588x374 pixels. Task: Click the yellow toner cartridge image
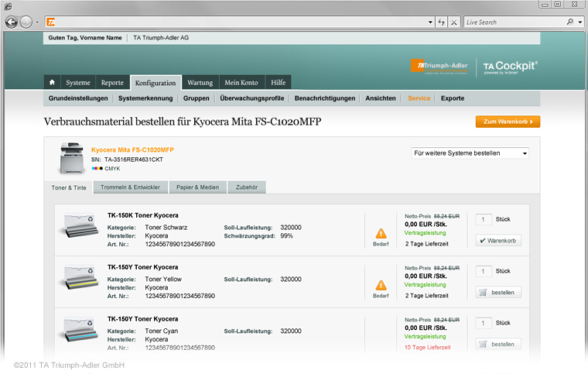(x=80, y=277)
